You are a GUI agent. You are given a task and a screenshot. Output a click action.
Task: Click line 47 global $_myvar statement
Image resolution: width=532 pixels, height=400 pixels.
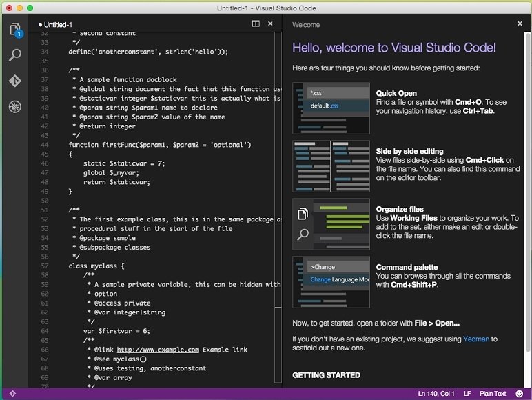click(x=111, y=173)
